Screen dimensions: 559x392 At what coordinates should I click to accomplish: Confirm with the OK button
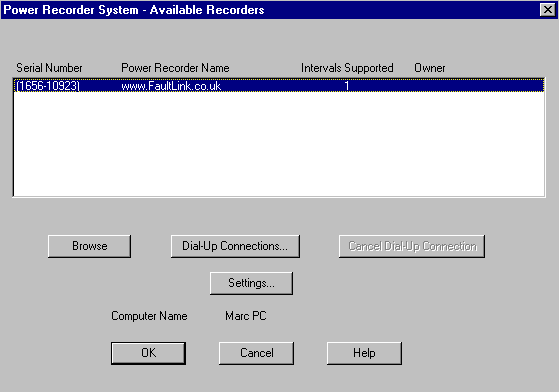pyautogui.click(x=148, y=353)
